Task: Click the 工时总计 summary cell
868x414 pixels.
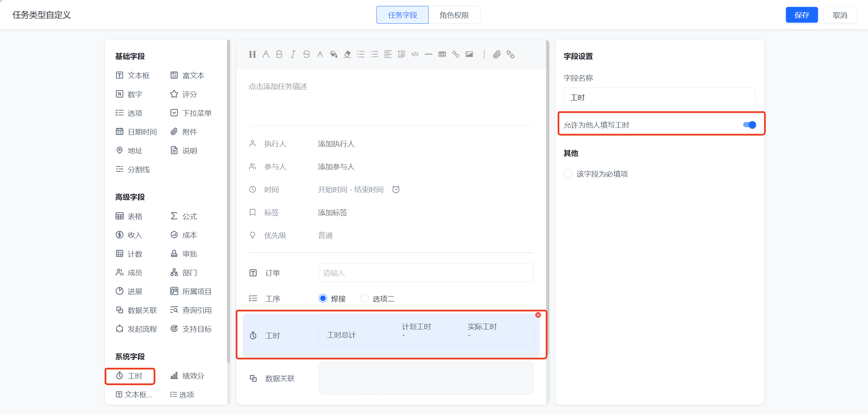Action: tap(341, 335)
